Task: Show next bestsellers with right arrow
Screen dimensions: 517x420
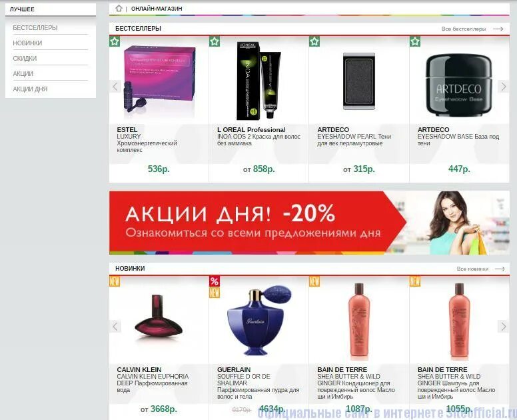Action: click(x=504, y=87)
